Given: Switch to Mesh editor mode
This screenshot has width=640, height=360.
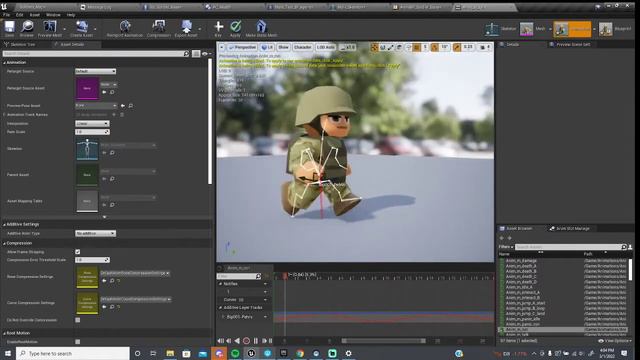Looking at the screenshot, I should click(533, 29).
